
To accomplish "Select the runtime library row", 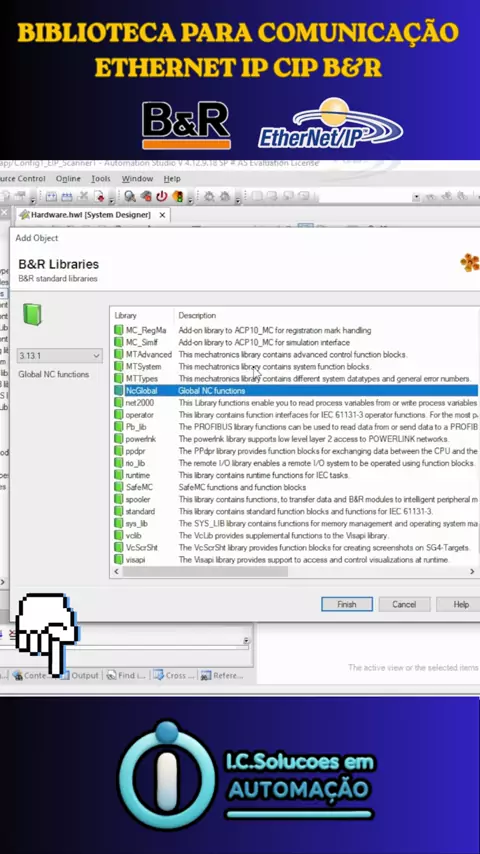I will 296,475.
